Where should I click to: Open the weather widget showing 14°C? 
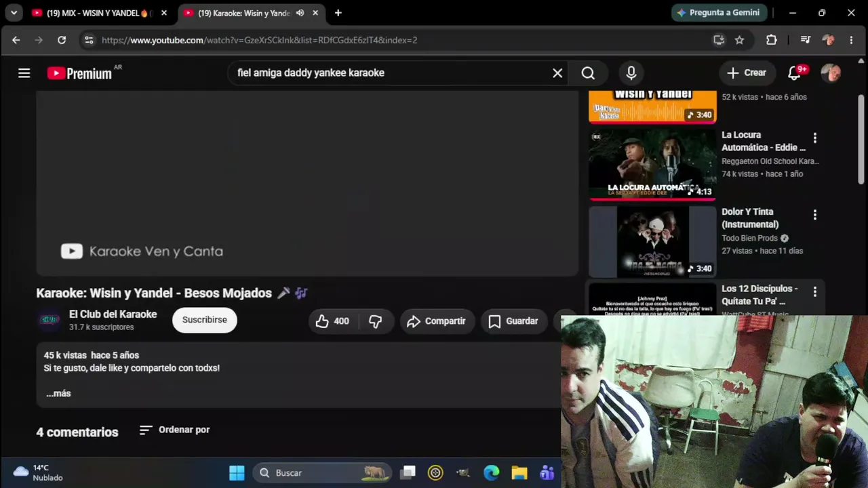[x=39, y=472]
